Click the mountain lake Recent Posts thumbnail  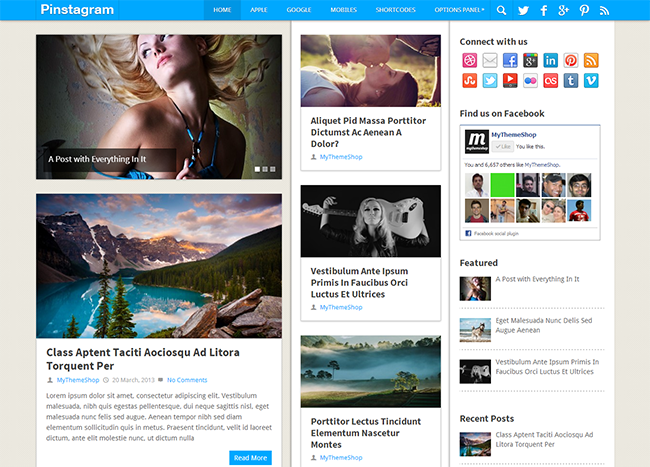point(475,444)
